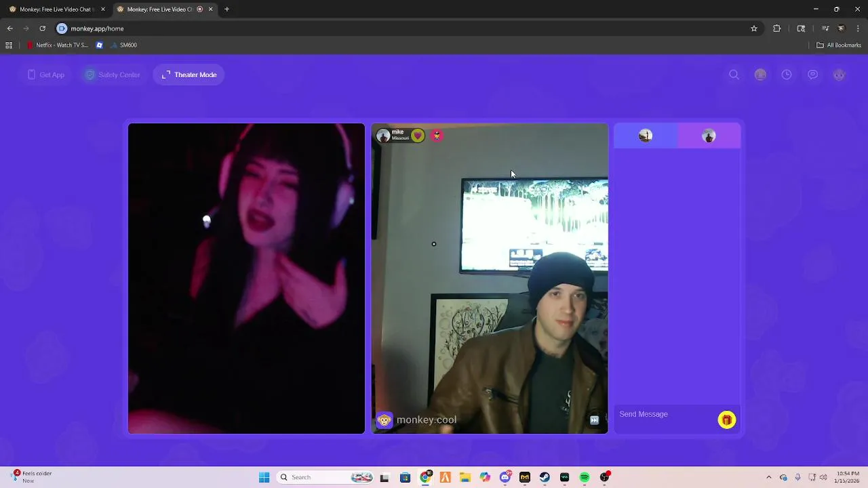The width and height of the screenshot is (868, 488).
Task: Open the camera site-info icon in the address bar
Action: click(62, 28)
